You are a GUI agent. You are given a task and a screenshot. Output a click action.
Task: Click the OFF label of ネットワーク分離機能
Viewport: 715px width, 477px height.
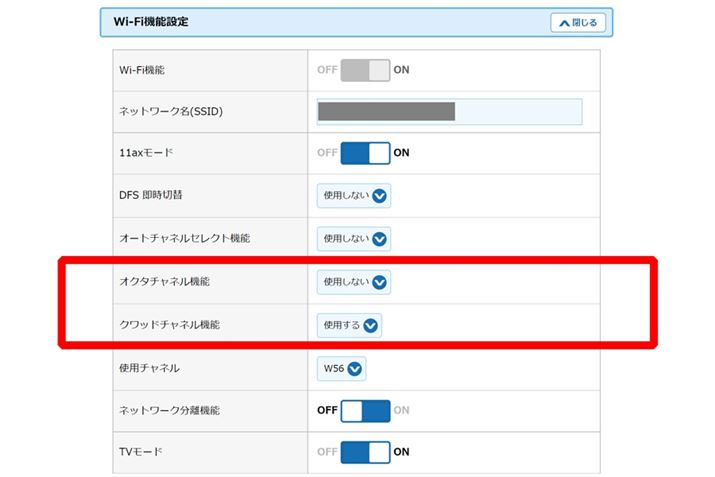[x=327, y=410]
